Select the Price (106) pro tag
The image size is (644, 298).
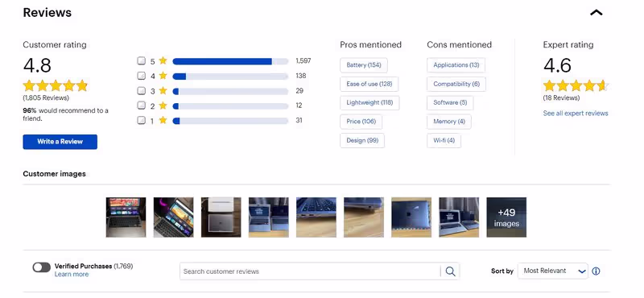[361, 122]
